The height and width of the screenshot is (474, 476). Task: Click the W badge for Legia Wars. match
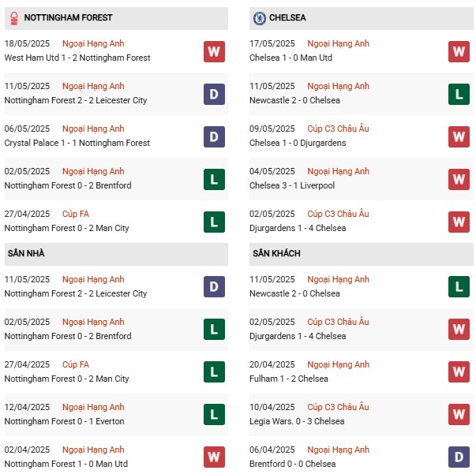(459, 415)
